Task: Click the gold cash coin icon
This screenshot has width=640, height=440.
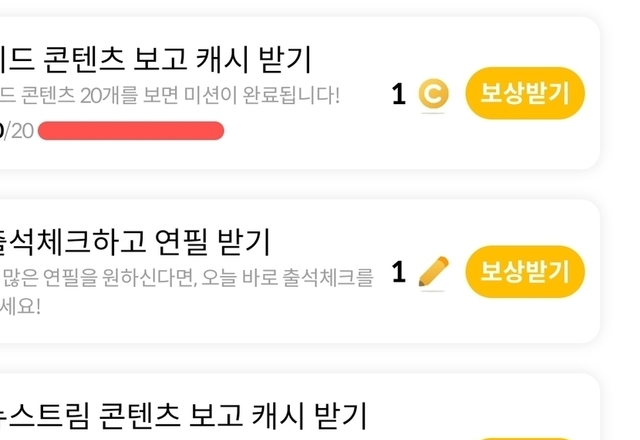Action: click(x=433, y=95)
